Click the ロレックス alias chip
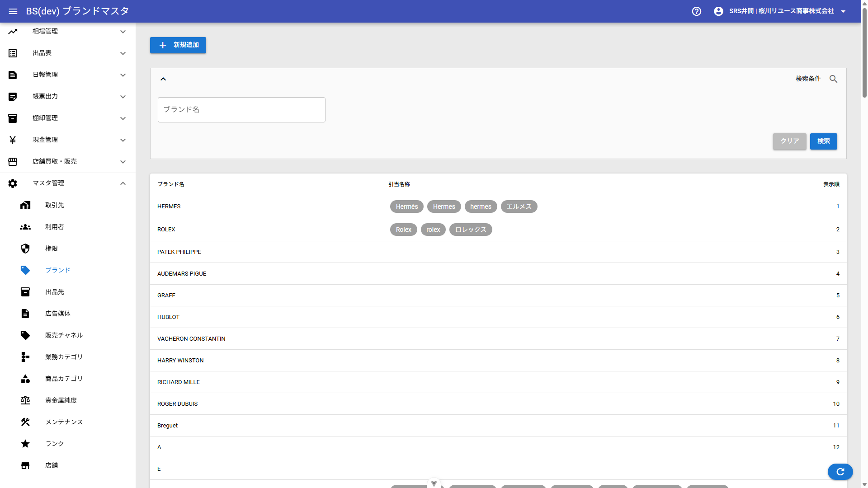 (x=471, y=230)
